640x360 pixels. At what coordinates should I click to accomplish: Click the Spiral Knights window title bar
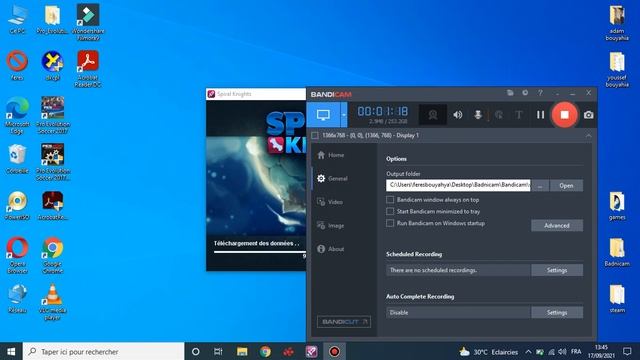256,94
